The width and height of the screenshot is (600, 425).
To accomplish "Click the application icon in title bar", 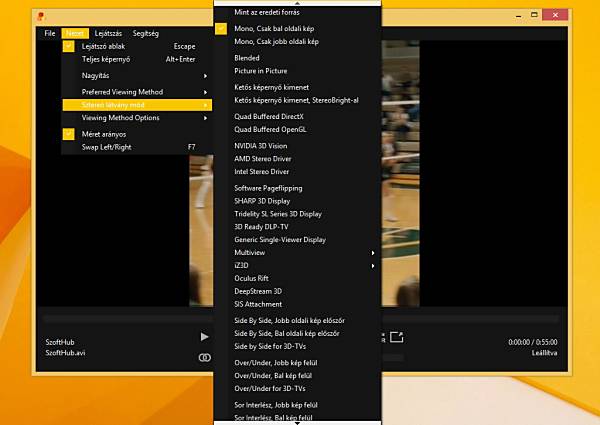I will point(41,16).
